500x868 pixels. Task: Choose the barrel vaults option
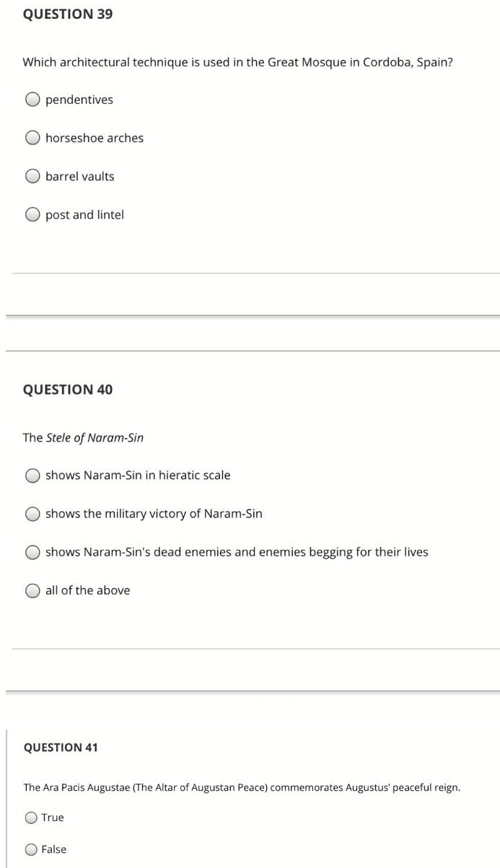(32, 176)
